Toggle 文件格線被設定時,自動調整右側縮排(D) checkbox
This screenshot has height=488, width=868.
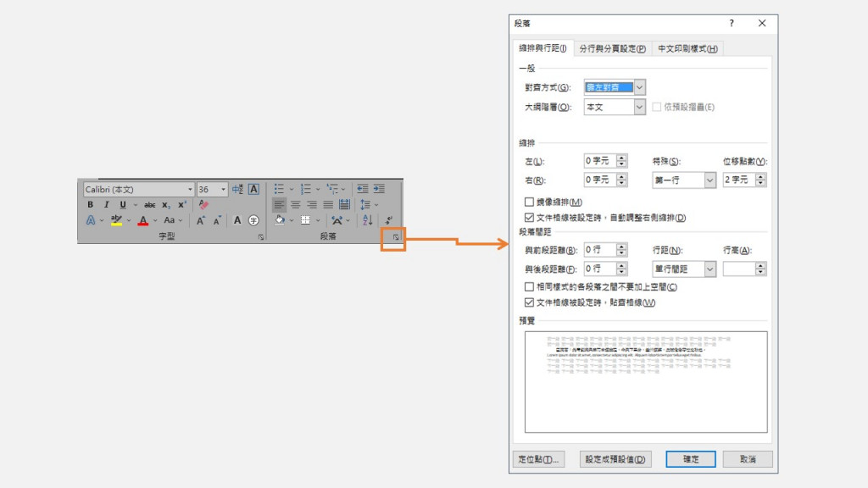[529, 218]
